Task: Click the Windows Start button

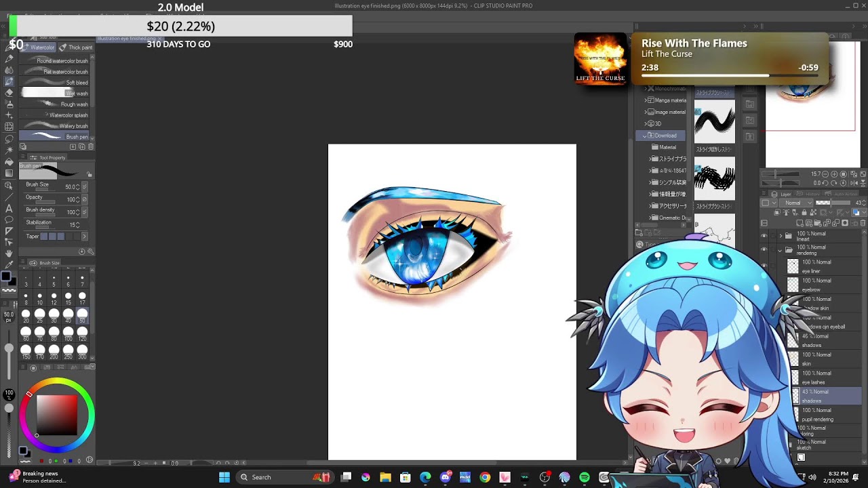Action: (x=224, y=477)
